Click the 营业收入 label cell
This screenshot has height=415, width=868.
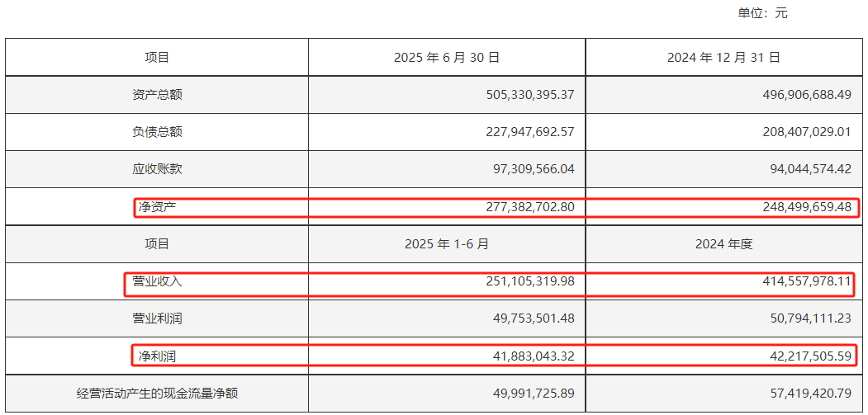coord(157,281)
